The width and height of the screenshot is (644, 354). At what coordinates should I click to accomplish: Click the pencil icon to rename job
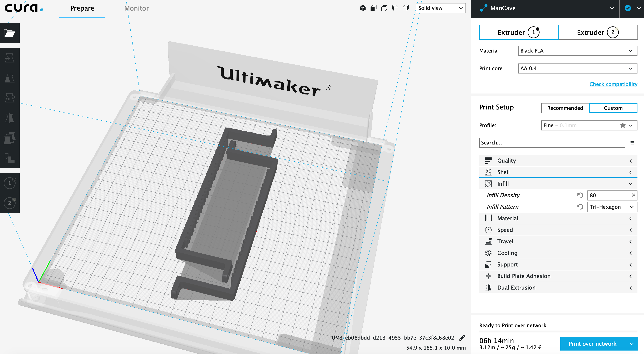[x=462, y=338]
